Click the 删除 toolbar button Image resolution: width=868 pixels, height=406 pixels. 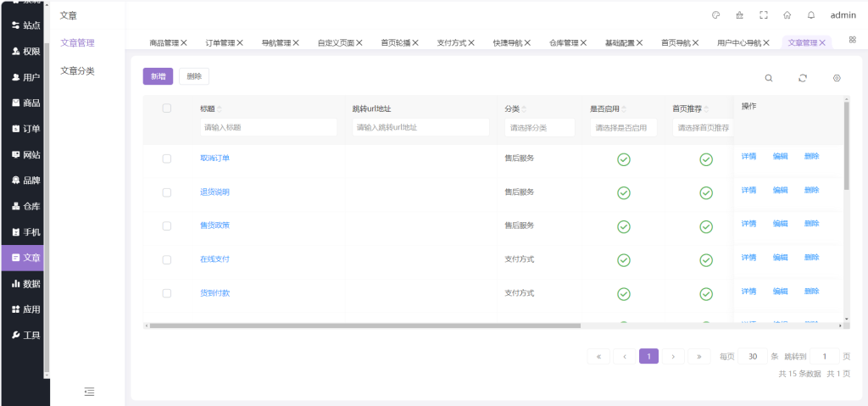point(194,76)
